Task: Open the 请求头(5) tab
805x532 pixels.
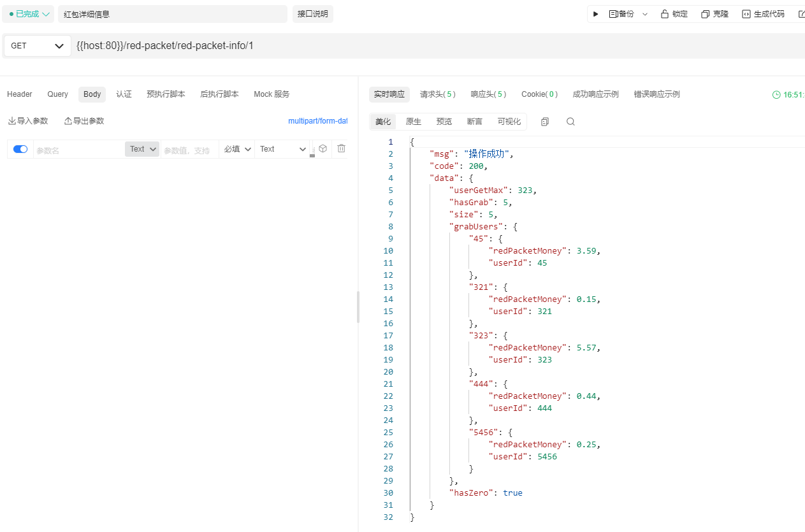Action: tap(438, 94)
